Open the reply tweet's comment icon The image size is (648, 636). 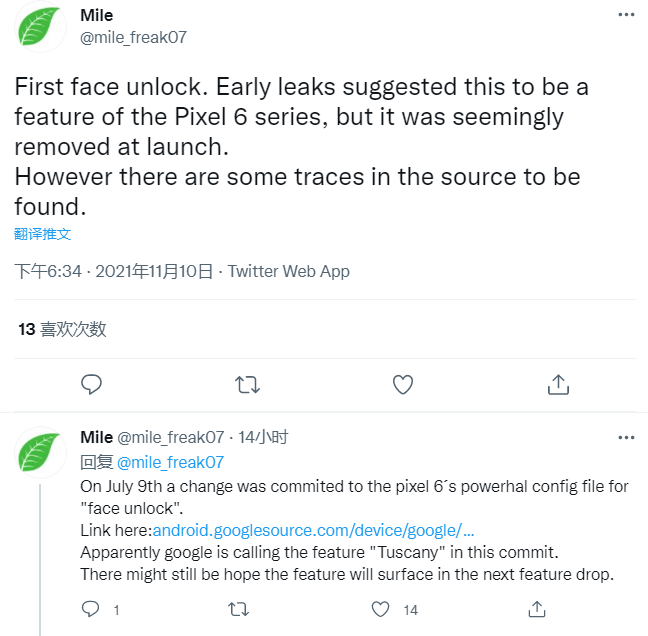[91, 609]
